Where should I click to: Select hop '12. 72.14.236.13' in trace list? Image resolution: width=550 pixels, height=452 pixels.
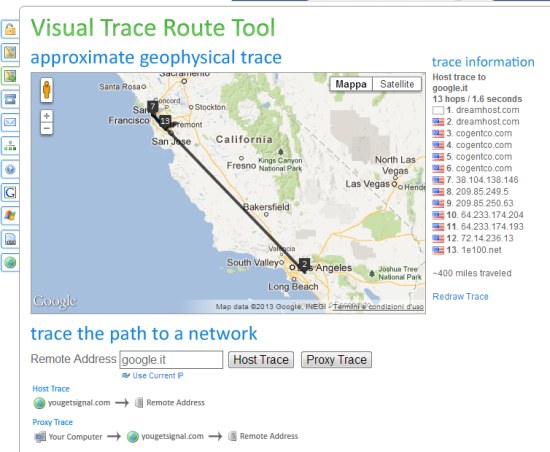(480, 238)
